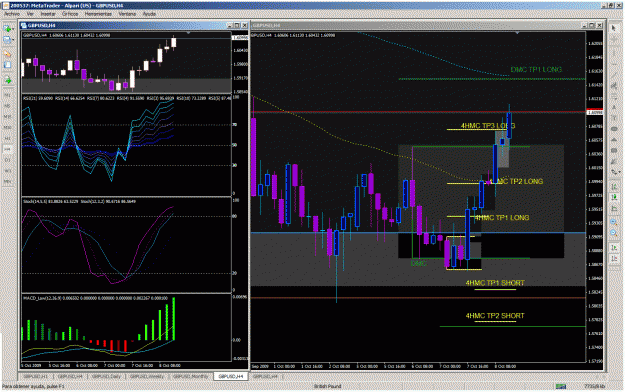The width and height of the screenshot is (625, 392).
Task: Open the Archivo menu
Action: pyautogui.click(x=12, y=14)
